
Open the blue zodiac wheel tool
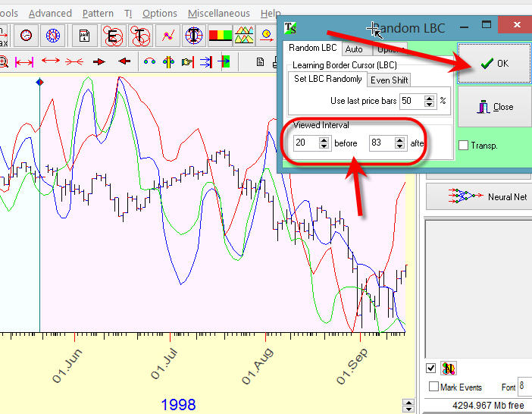52,36
